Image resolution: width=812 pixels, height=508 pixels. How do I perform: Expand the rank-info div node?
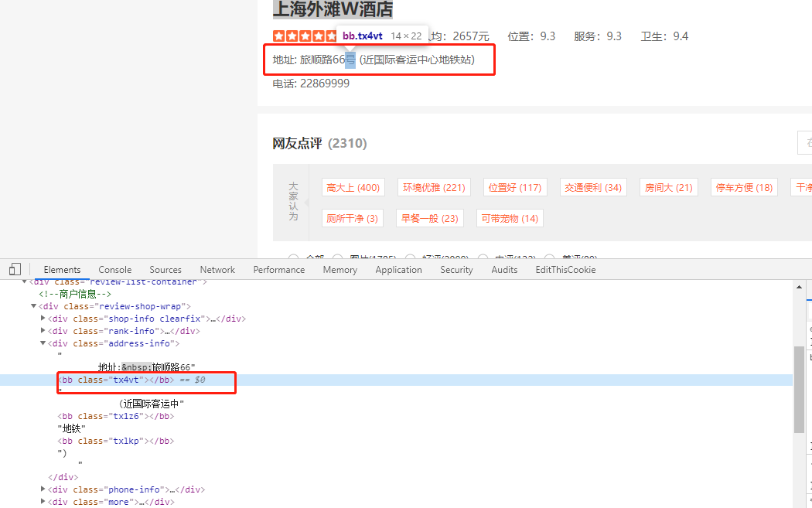click(43, 330)
